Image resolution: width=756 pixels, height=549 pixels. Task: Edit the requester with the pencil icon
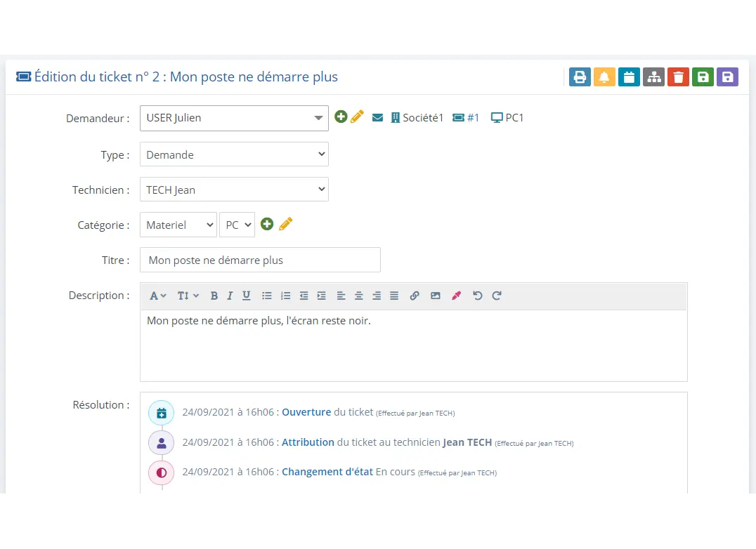(x=358, y=117)
